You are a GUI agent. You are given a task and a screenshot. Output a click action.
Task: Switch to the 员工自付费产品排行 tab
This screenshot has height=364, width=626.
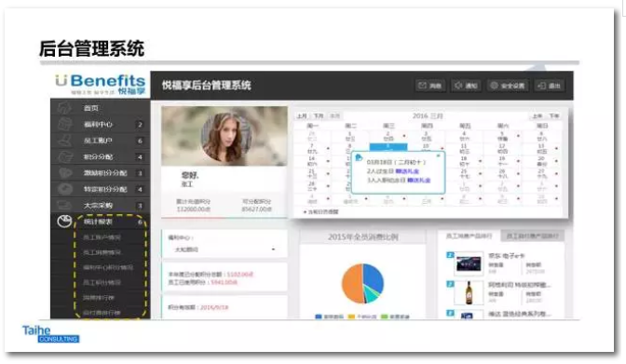tap(532, 236)
